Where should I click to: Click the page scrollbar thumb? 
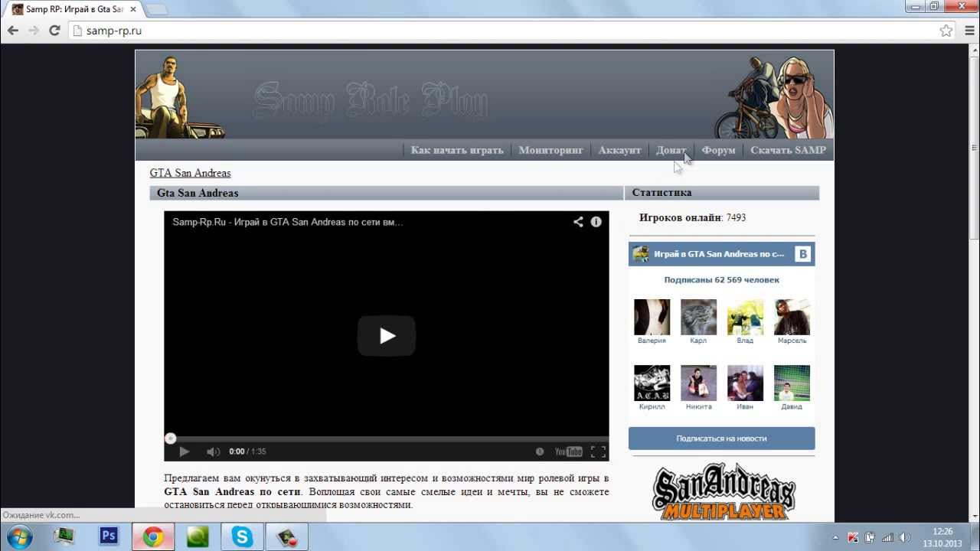pos(974,148)
